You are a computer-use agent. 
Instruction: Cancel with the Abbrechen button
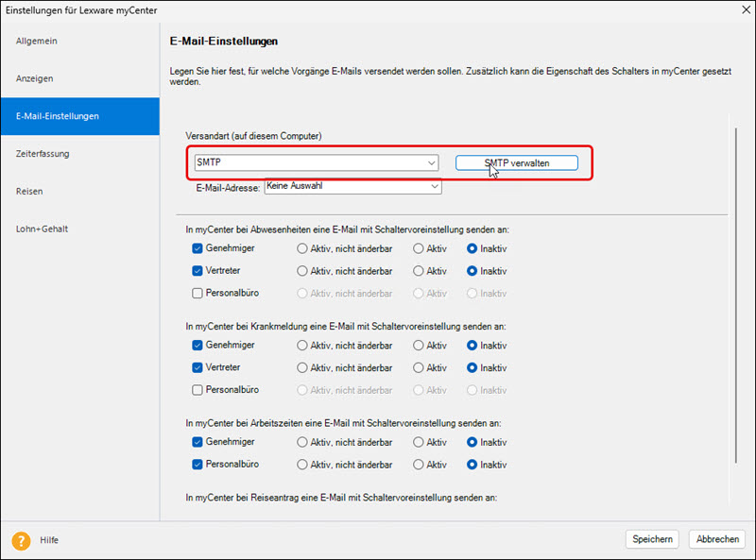pos(716,539)
